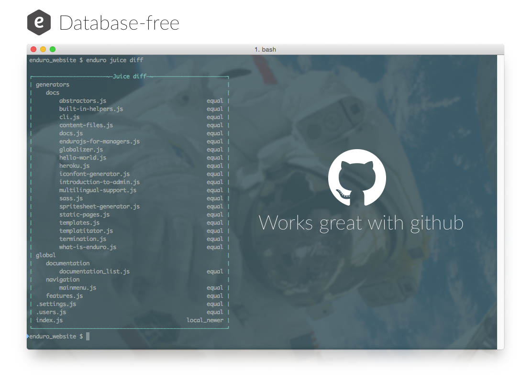Viewport: 532px width, 392px height.
Task: Select 'abstractors.js' in the diff list
Action: 83,101
